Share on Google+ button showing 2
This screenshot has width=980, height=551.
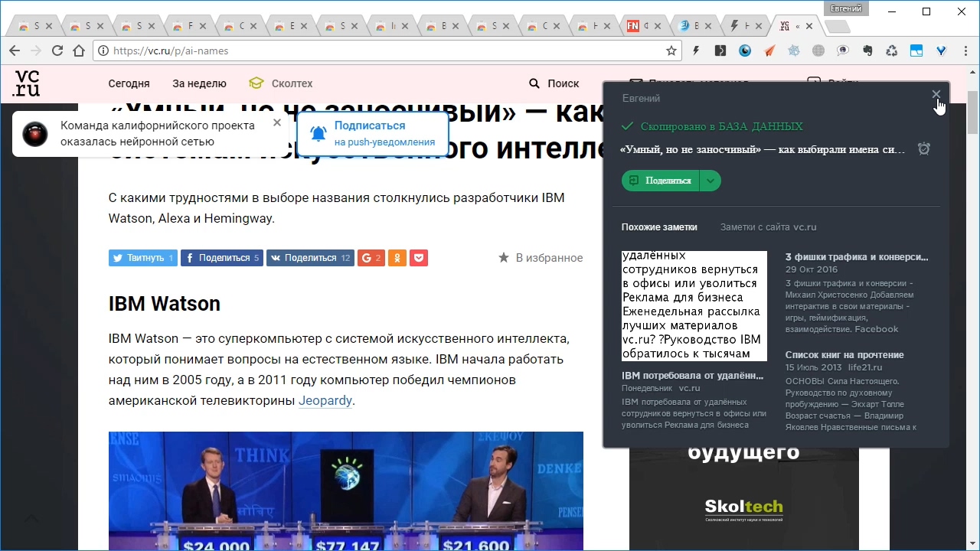click(371, 258)
